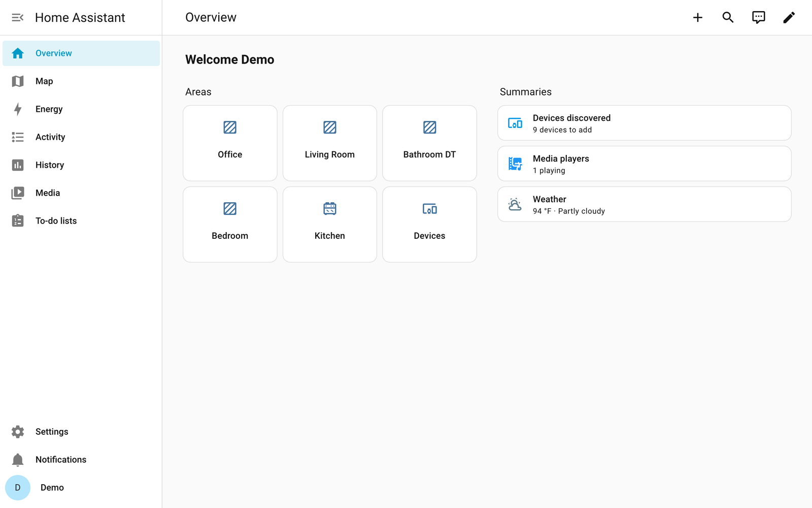
Task: Click the Welcome Demo heading
Action: [x=230, y=59]
